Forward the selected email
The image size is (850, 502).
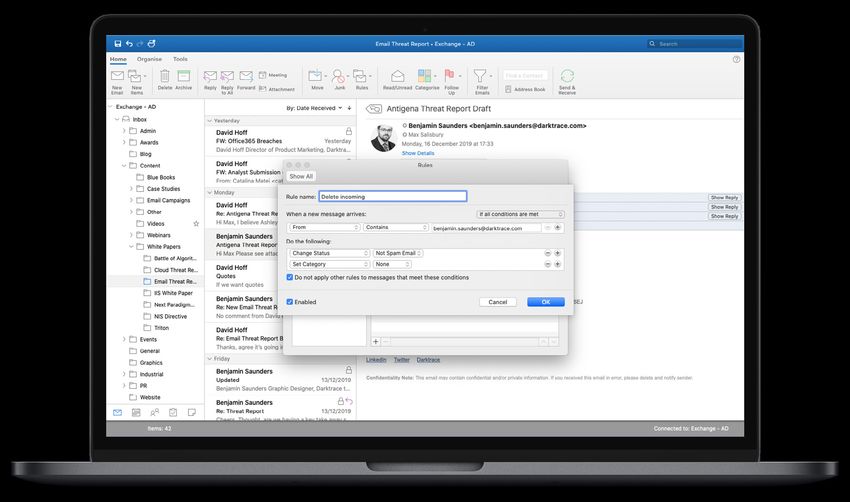(x=246, y=79)
